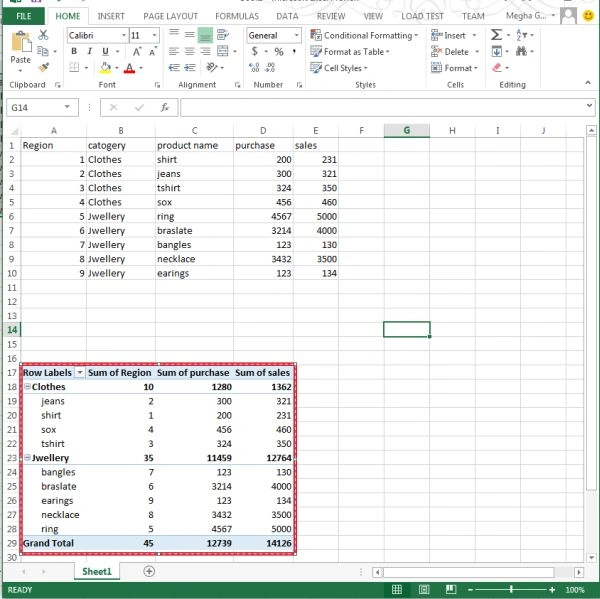Click the Merge & Center icon
Image resolution: width=600 pixels, height=599 pixels.
point(223,51)
